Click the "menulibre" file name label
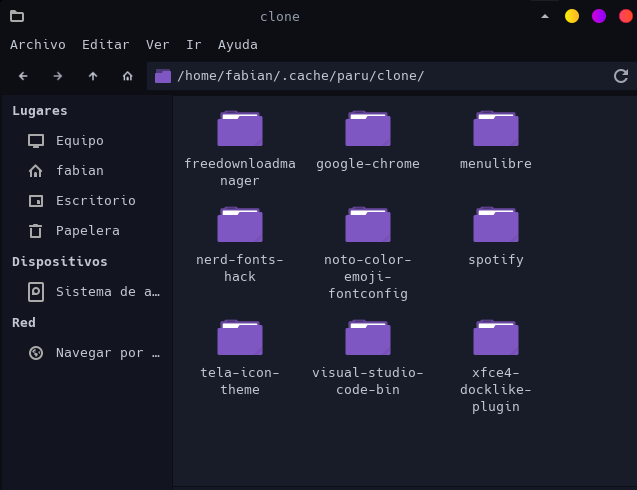This screenshot has height=490, width=637. point(496,164)
